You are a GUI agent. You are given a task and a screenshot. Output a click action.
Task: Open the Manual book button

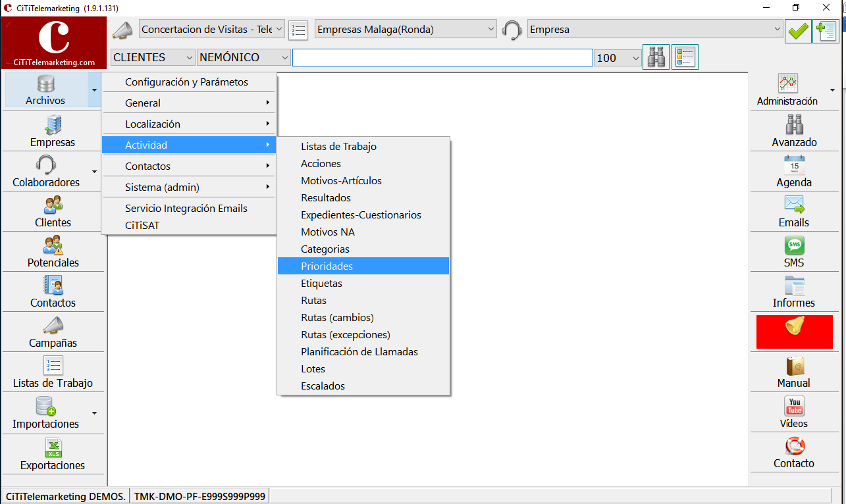click(794, 372)
